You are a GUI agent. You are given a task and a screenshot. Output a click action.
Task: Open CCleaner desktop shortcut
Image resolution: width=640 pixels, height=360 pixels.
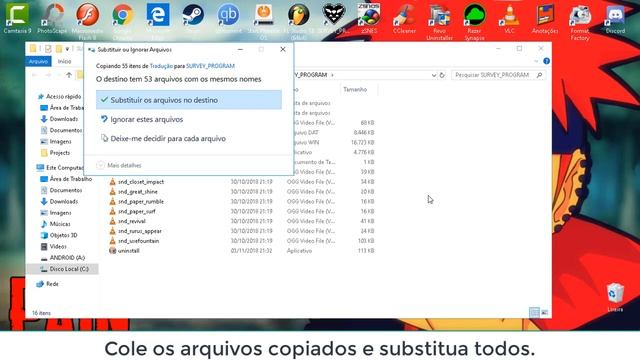pyautogui.click(x=404, y=18)
